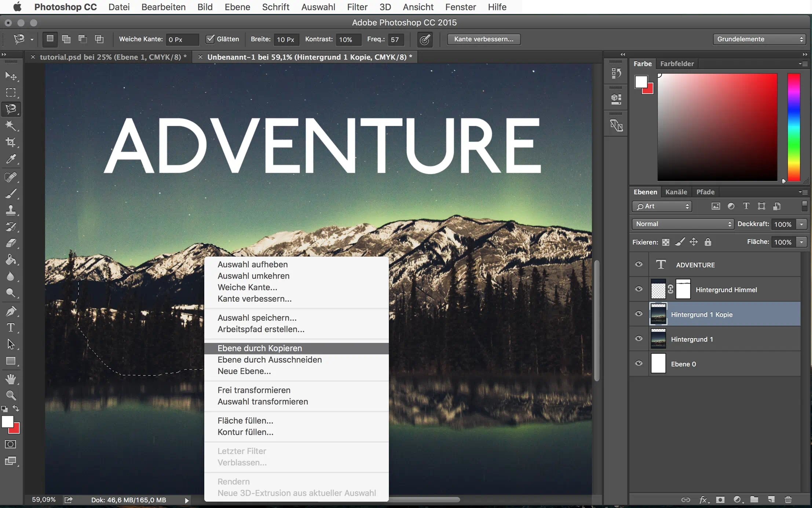
Task: Click the rainbow hue slider strip
Action: (794, 127)
